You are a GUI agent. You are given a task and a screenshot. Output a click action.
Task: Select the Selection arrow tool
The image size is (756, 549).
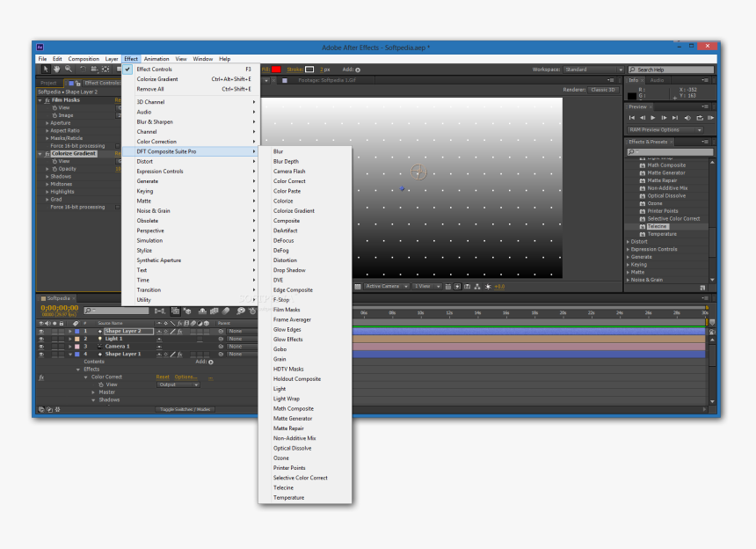(x=46, y=70)
